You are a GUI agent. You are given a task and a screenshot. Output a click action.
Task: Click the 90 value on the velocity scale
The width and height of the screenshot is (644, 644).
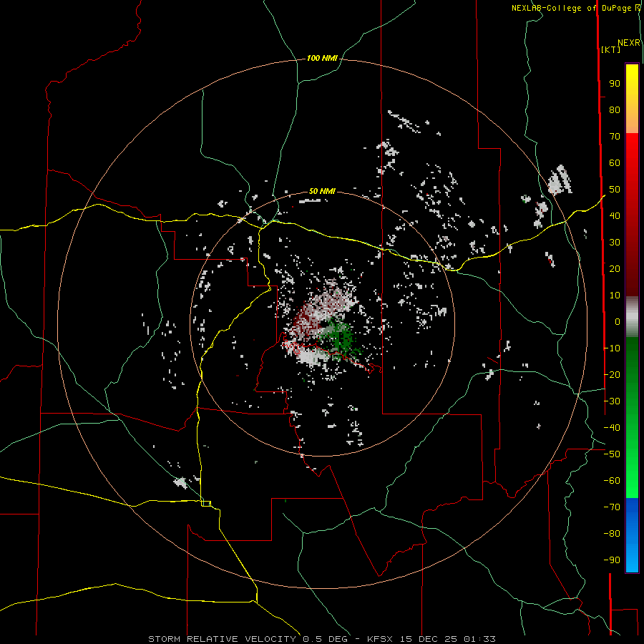(x=615, y=84)
